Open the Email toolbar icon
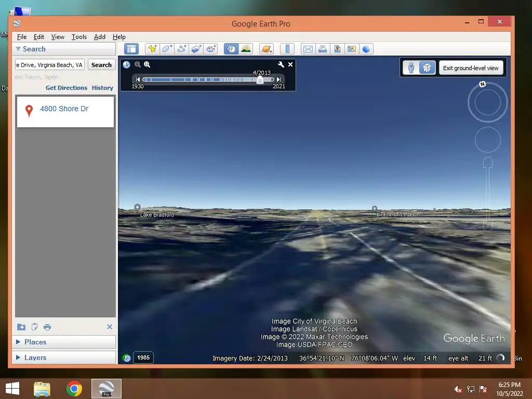The width and height of the screenshot is (532, 399). (308, 49)
